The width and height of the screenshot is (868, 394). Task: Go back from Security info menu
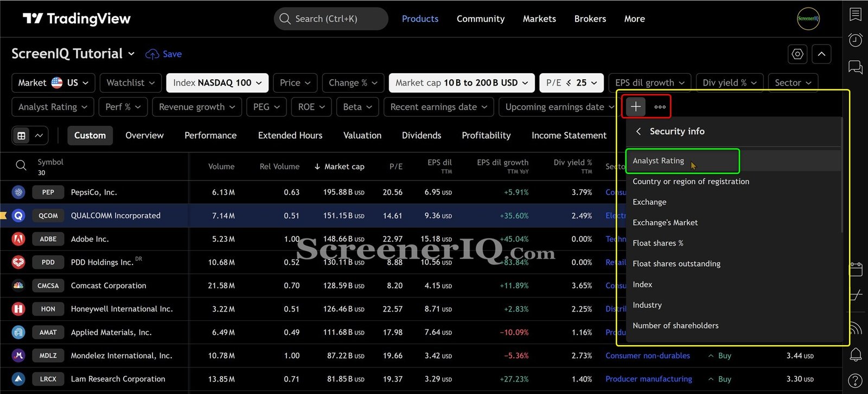[639, 131]
